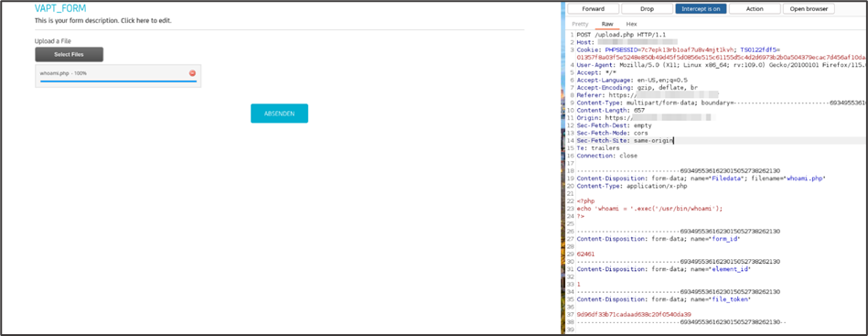868x336 pixels.
Task: Click the filename="whoami.php" Content-Disposition line
Action: click(702, 179)
